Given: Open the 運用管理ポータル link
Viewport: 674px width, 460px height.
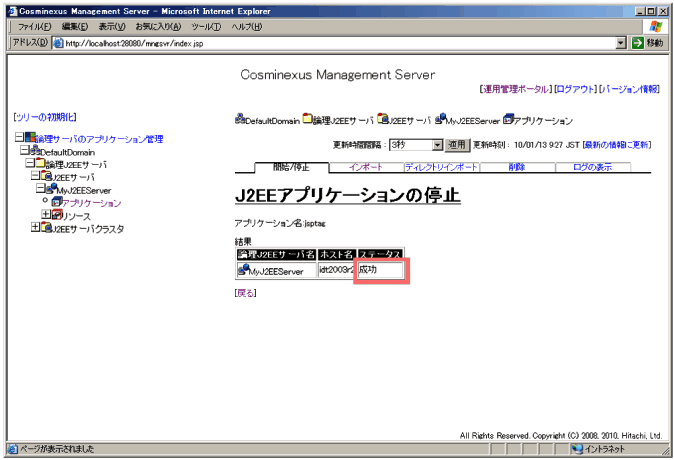Looking at the screenshot, I should [x=515, y=89].
